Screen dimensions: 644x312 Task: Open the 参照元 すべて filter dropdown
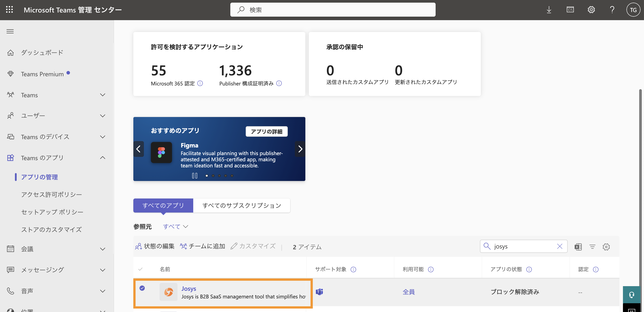click(175, 227)
